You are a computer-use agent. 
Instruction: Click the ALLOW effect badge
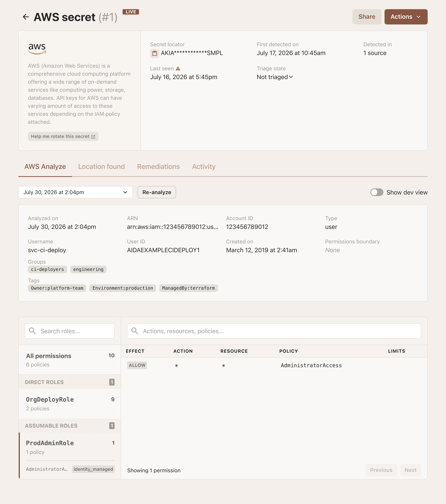137,365
